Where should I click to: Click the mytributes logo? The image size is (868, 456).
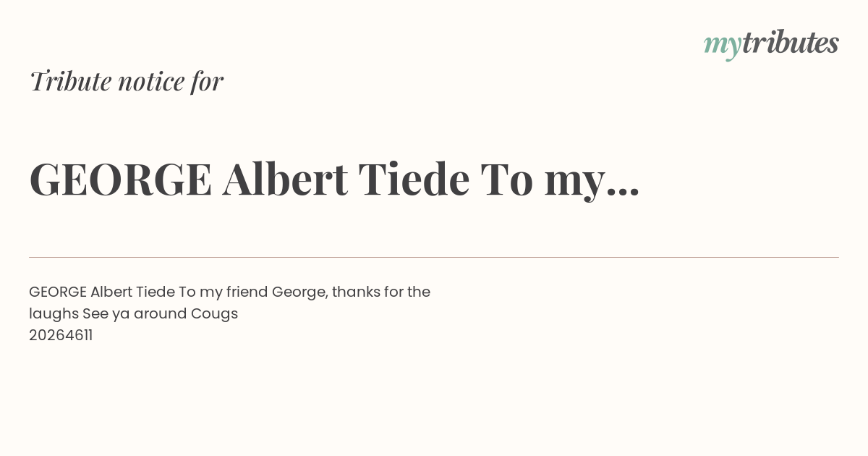click(x=771, y=44)
